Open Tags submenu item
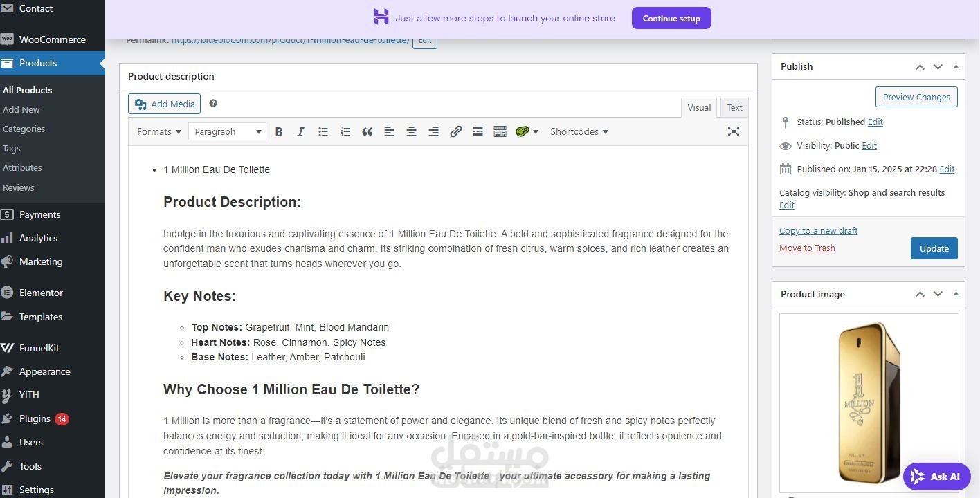The height and width of the screenshot is (498, 980). pyautogui.click(x=12, y=148)
